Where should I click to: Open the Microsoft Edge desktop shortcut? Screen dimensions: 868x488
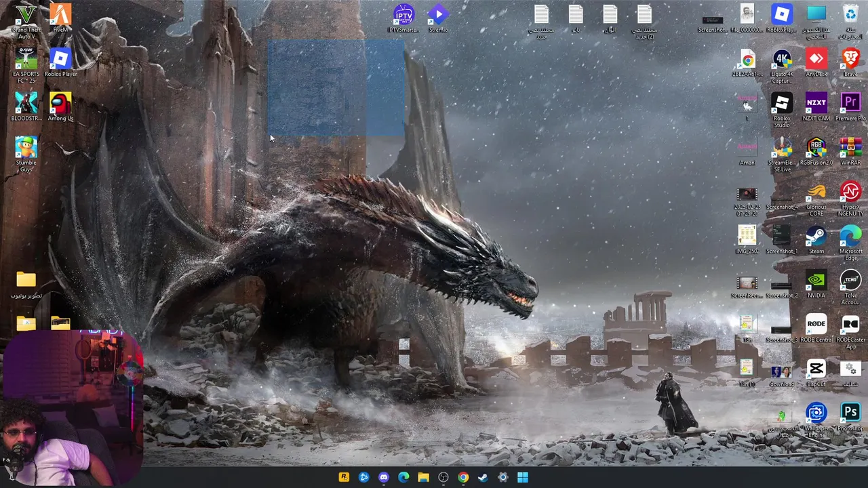pos(850,243)
